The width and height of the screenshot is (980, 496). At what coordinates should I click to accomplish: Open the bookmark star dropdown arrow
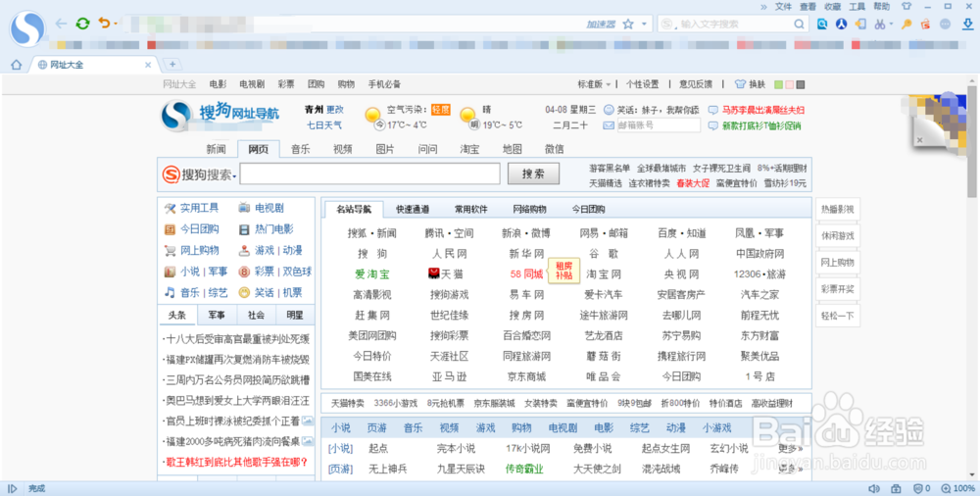coord(644,25)
